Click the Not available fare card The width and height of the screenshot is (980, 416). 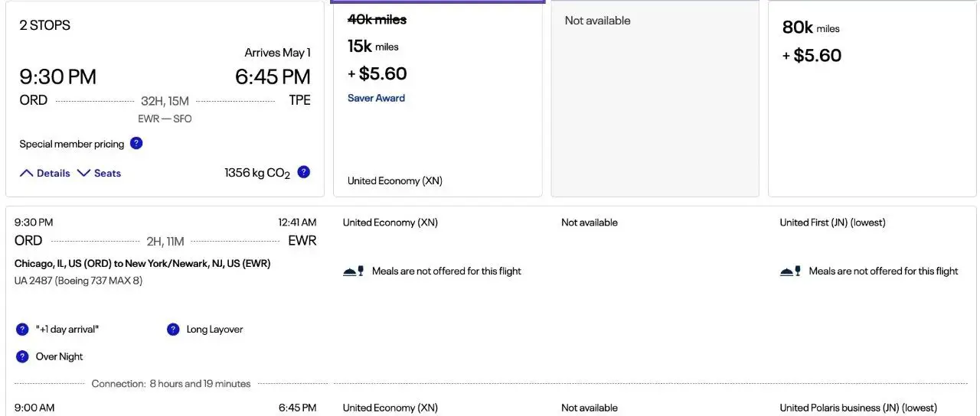(x=655, y=99)
